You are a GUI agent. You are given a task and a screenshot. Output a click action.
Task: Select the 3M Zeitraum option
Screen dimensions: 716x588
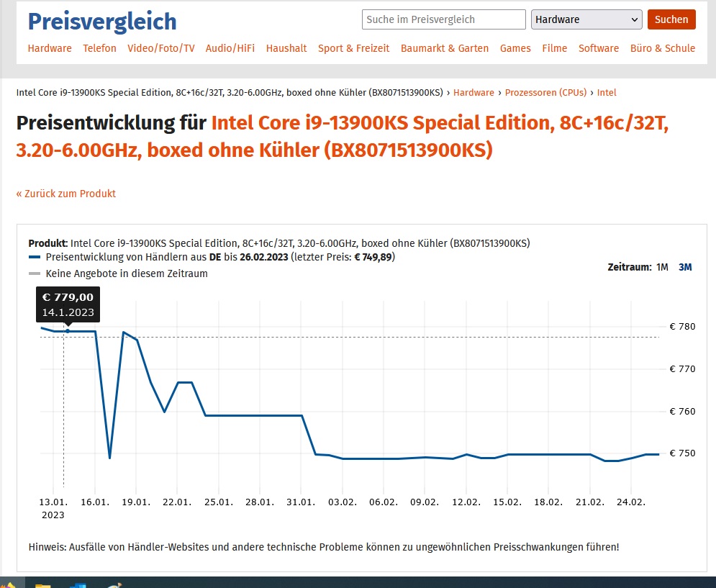(x=684, y=267)
